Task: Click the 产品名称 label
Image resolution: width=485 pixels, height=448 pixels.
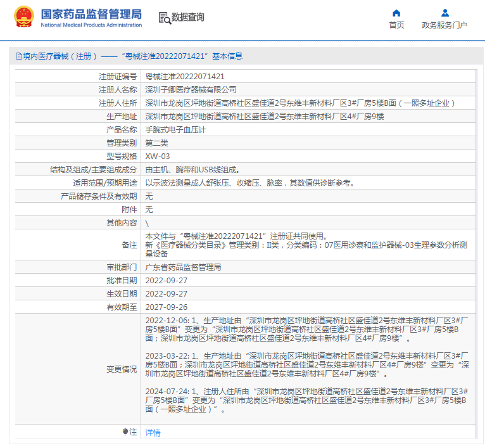Action: (122, 130)
